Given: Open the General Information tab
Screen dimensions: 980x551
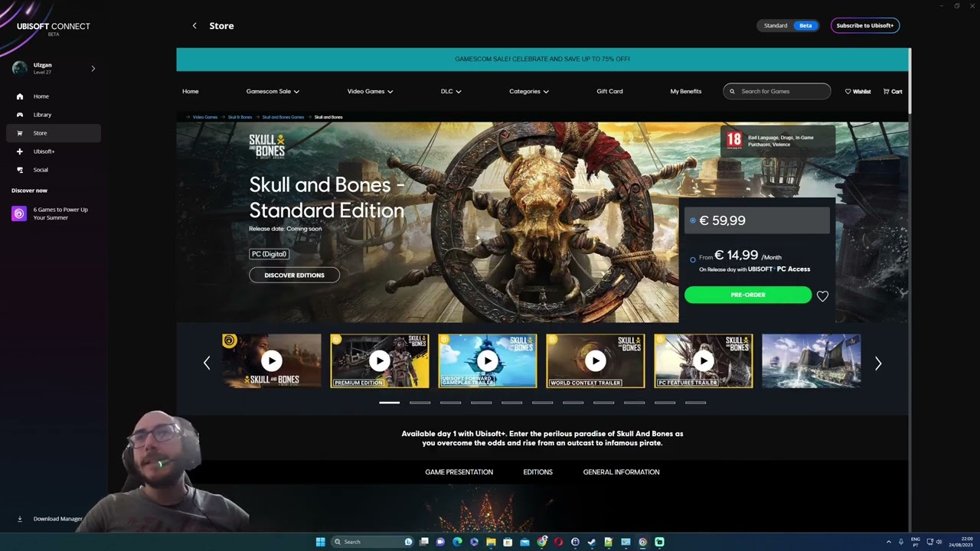Looking at the screenshot, I should point(621,472).
